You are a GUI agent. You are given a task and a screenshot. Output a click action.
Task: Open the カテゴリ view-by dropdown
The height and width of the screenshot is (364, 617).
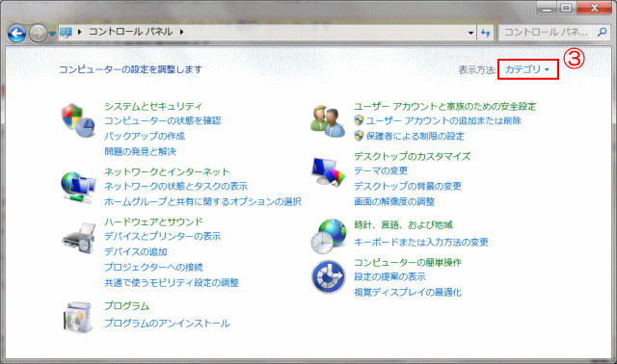(527, 69)
